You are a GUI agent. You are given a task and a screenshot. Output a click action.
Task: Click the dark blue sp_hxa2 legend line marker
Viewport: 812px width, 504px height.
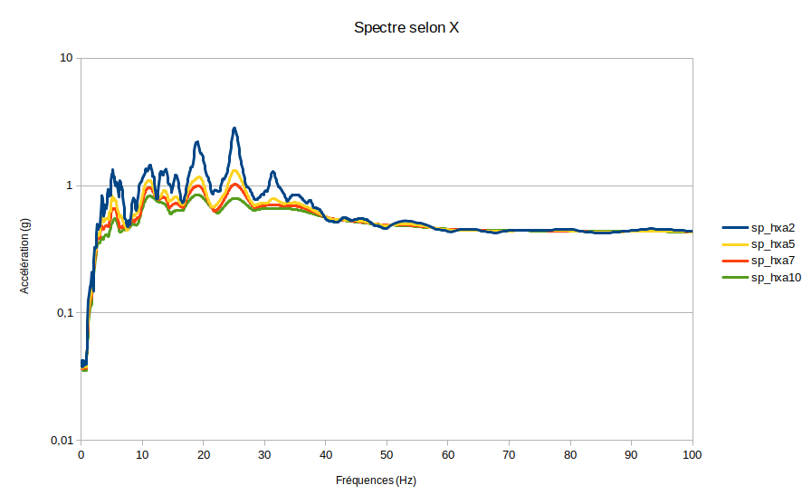coord(734,228)
